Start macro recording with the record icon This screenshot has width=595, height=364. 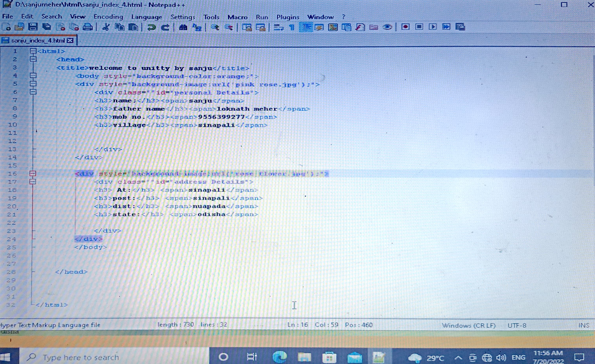click(405, 27)
